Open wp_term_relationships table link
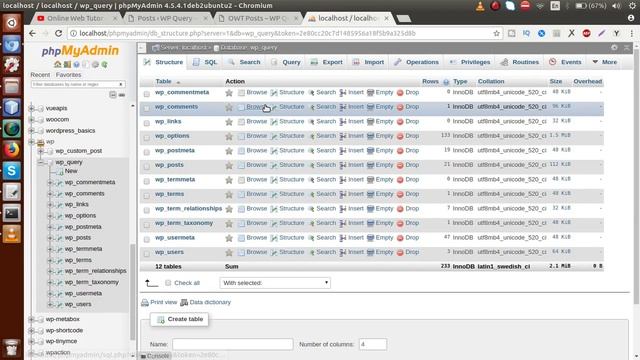This screenshot has height=360, width=640. point(188,209)
